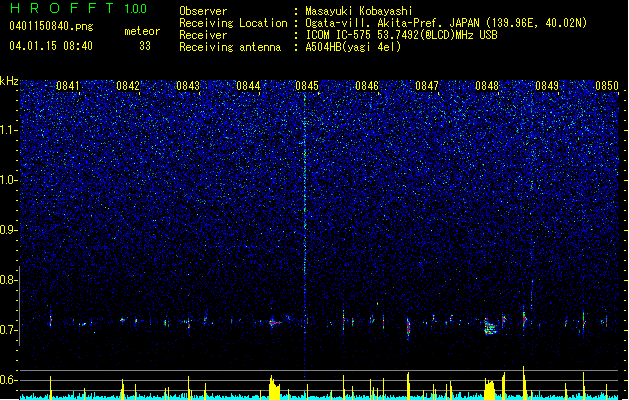The width and height of the screenshot is (629, 400).
Task: Click the red meteor echo after 0844
Action: click(274, 322)
